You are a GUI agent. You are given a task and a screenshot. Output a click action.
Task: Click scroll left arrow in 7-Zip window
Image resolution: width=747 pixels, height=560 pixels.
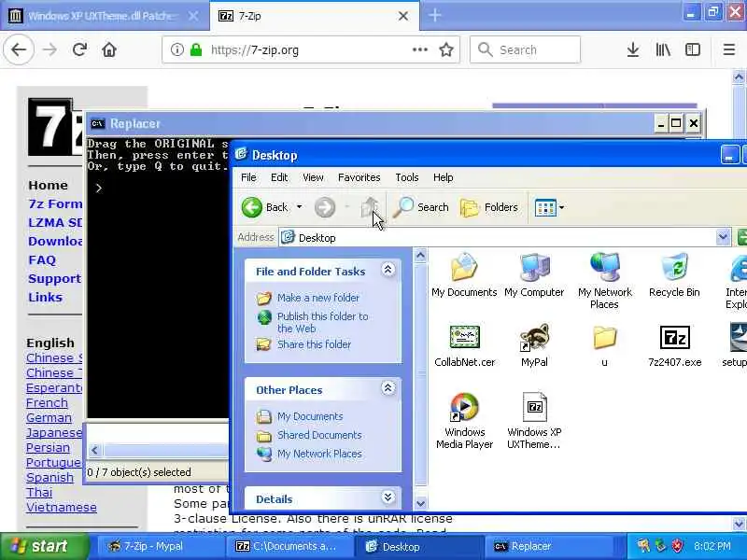[94, 450]
